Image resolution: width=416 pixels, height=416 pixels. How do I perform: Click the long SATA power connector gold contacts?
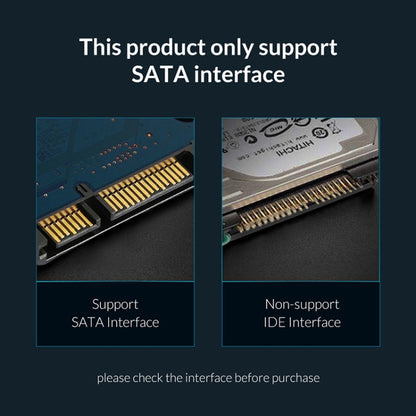145,185
